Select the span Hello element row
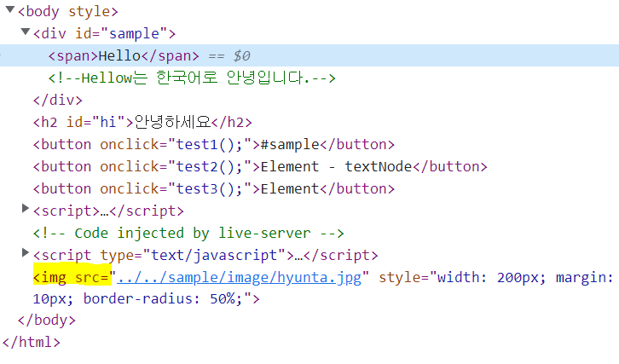The width and height of the screenshot is (619, 364). tap(309, 55)
